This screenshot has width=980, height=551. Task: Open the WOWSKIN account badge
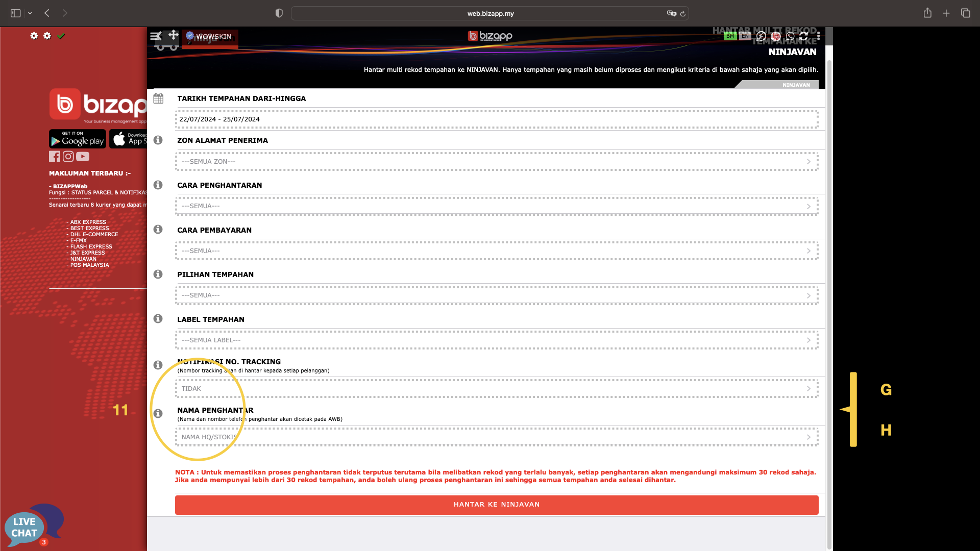(x=210, y=37)
